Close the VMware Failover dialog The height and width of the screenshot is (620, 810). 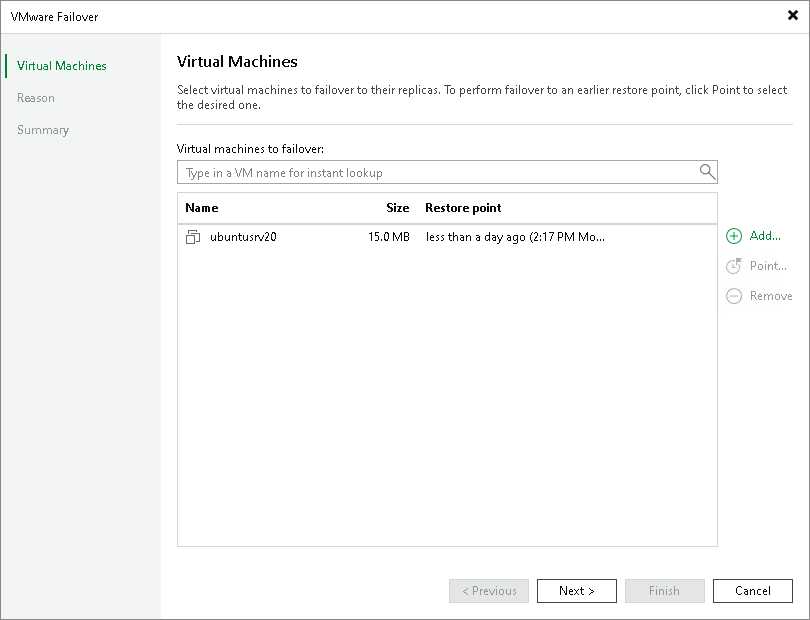tap(792, 16)
